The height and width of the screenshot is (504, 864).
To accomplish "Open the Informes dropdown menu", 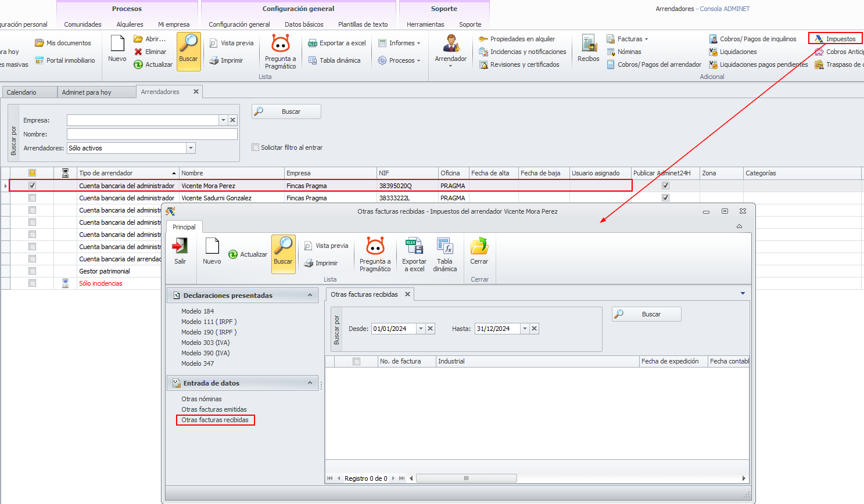I will [399, 43].
